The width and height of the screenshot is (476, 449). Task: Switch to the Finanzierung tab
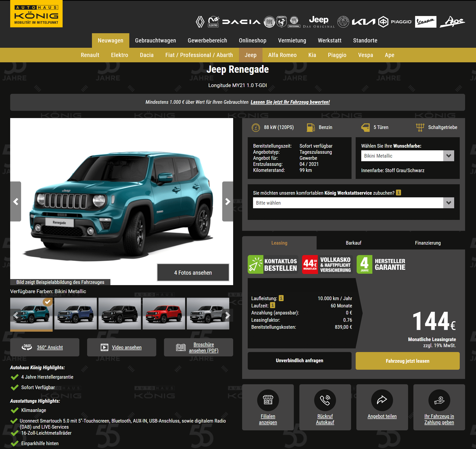pos(428,243)
